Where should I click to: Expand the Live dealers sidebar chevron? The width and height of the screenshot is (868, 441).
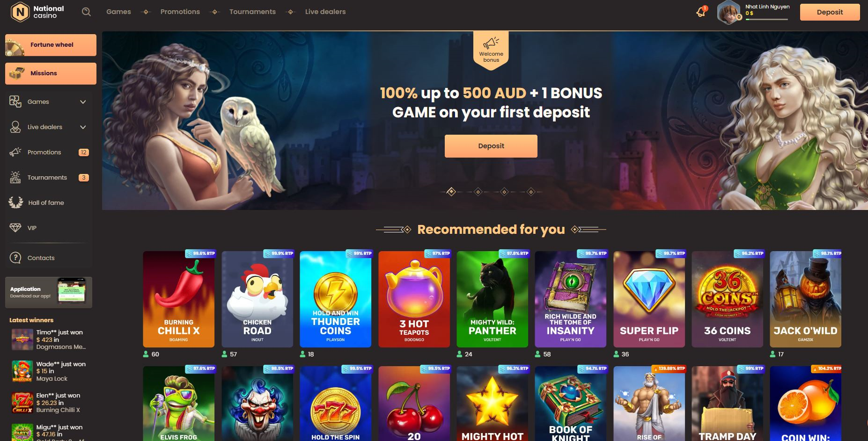click(x=83, y=127)
